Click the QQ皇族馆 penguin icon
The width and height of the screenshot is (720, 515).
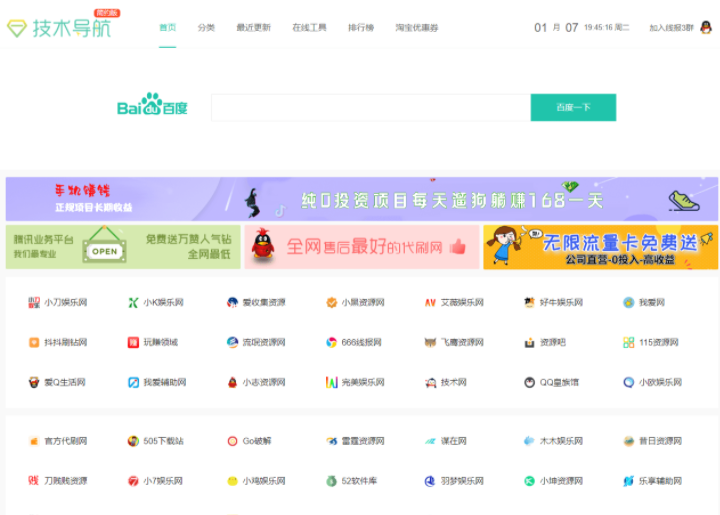coord(529,382)
